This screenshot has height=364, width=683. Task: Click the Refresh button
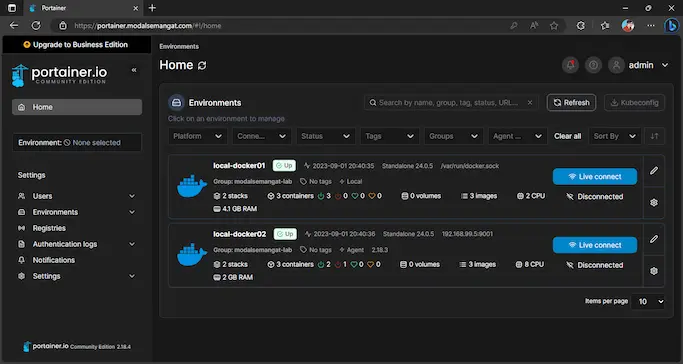[x=571, y=103]
